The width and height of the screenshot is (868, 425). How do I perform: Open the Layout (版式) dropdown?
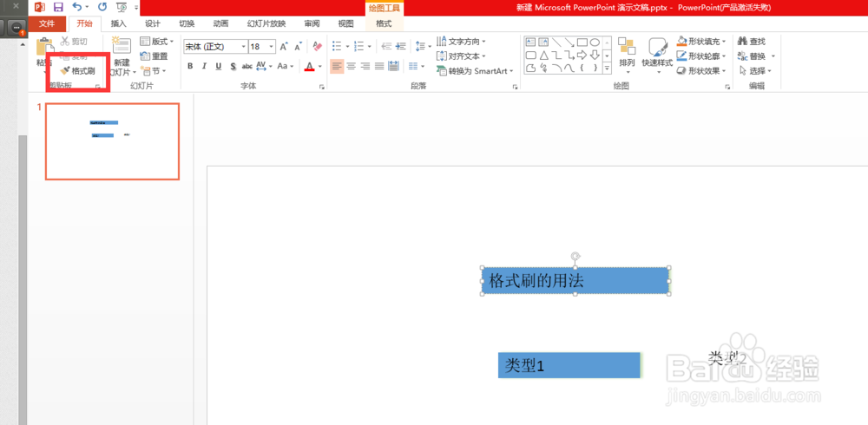pyautogui.click(x=156, y=41)
